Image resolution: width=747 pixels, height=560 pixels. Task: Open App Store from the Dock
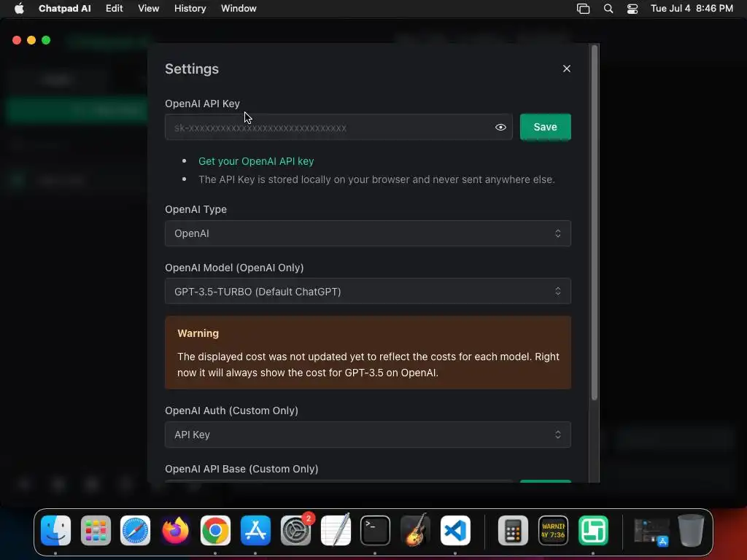pyautogui.click(x=255, y=531)
